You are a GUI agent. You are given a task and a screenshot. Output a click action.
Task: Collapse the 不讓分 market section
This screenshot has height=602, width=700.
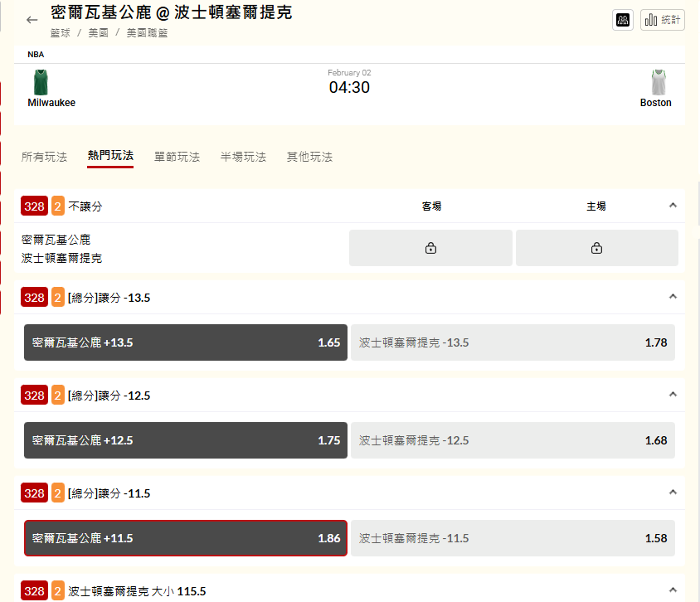click(673, 206)
